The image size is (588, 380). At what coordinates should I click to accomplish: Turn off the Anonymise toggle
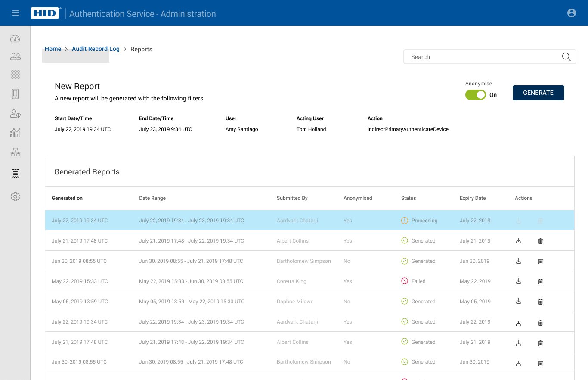coord(476,95)
